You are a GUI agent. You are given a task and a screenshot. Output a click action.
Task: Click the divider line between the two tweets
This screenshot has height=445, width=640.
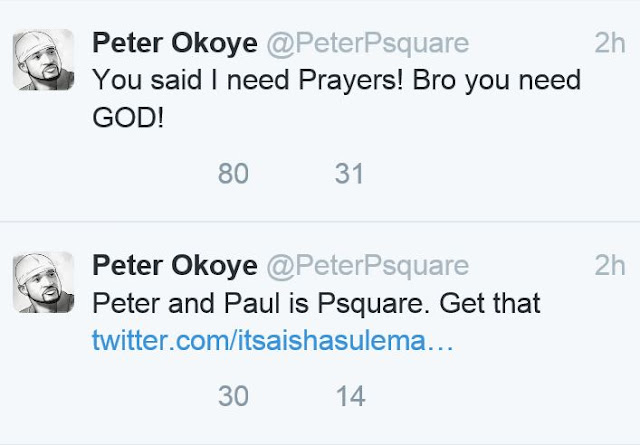point(320,221)
